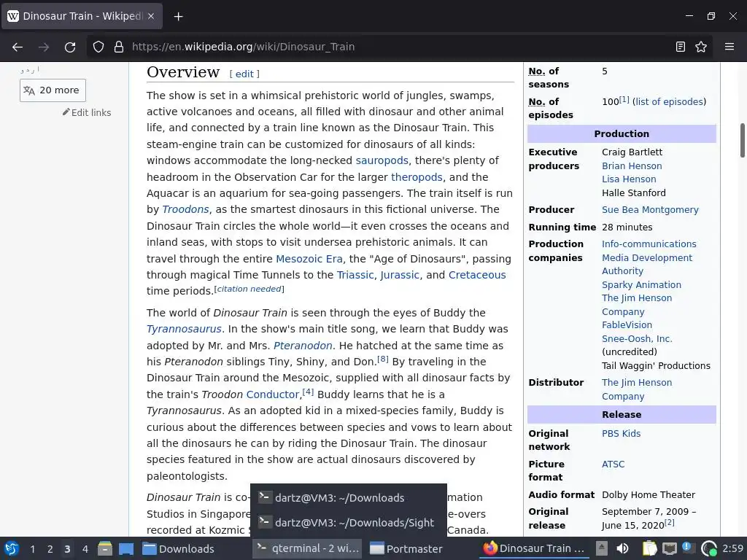Click the forward navigation arrow
The width and height of the screenshot is (747, 560).
point(44,47)
